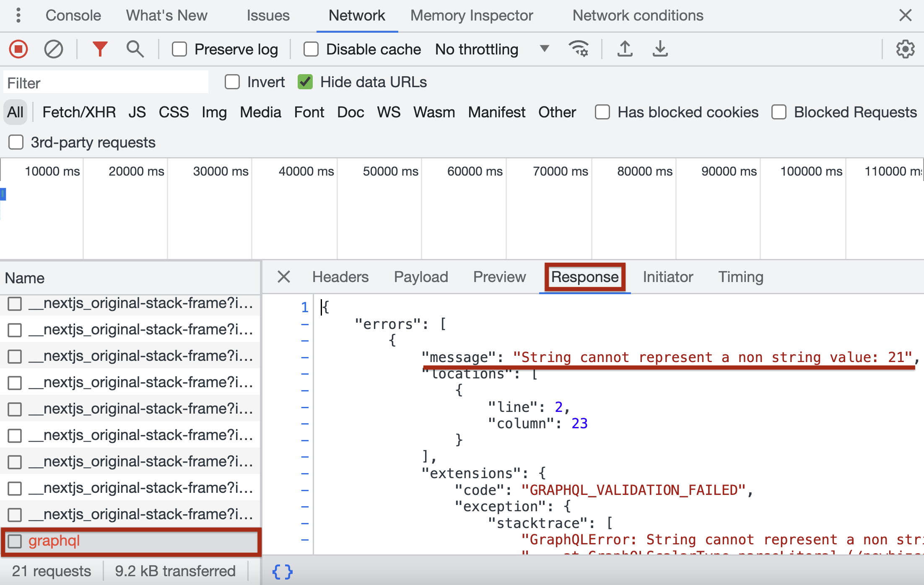The image size is (924, 585).
Task: Click the Filter text field
Action: (106, 83)
